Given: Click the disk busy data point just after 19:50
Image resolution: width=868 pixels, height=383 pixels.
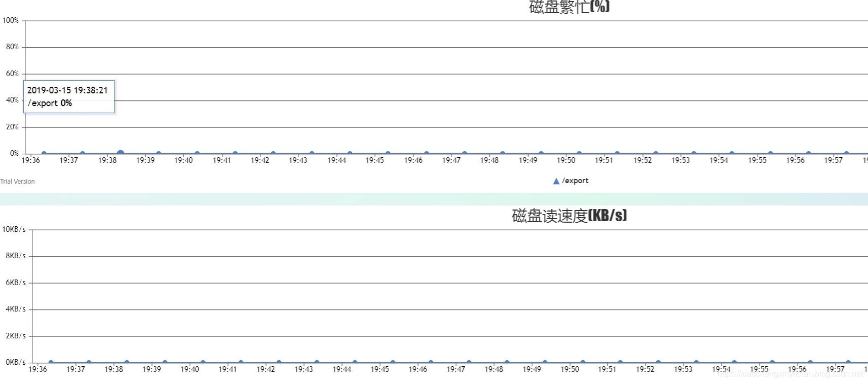Looking at the screenshot, I should click(579, 153).
